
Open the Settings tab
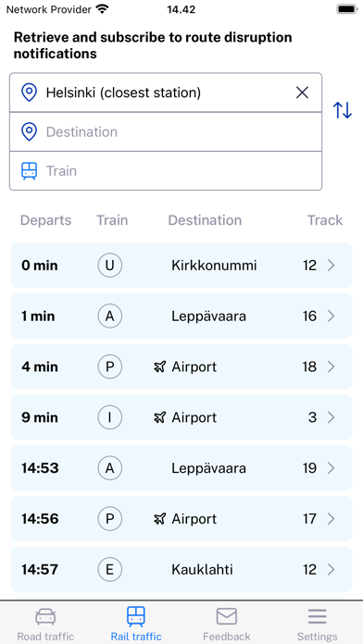[x=318, y=625]
